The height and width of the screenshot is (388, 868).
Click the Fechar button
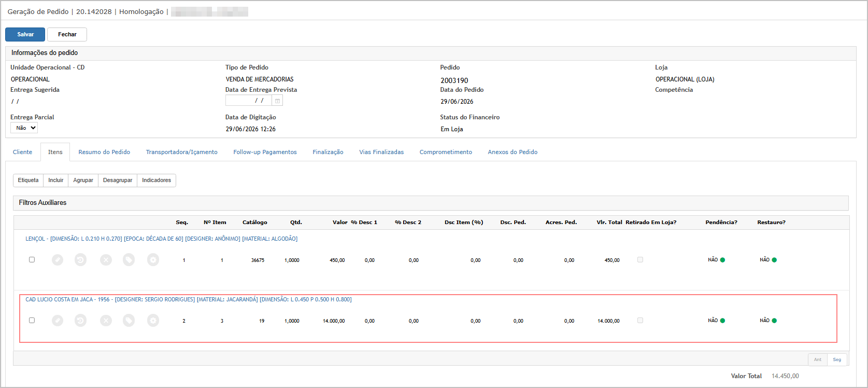click(67, 34)
